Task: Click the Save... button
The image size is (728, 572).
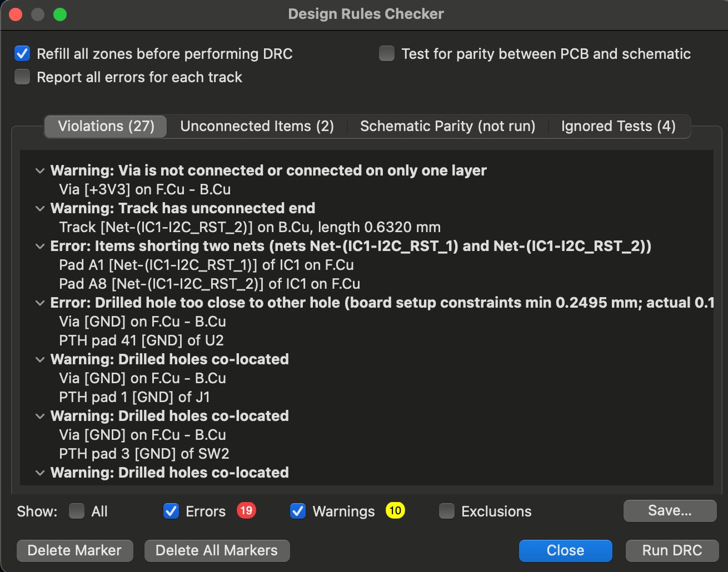Action: 670,511
